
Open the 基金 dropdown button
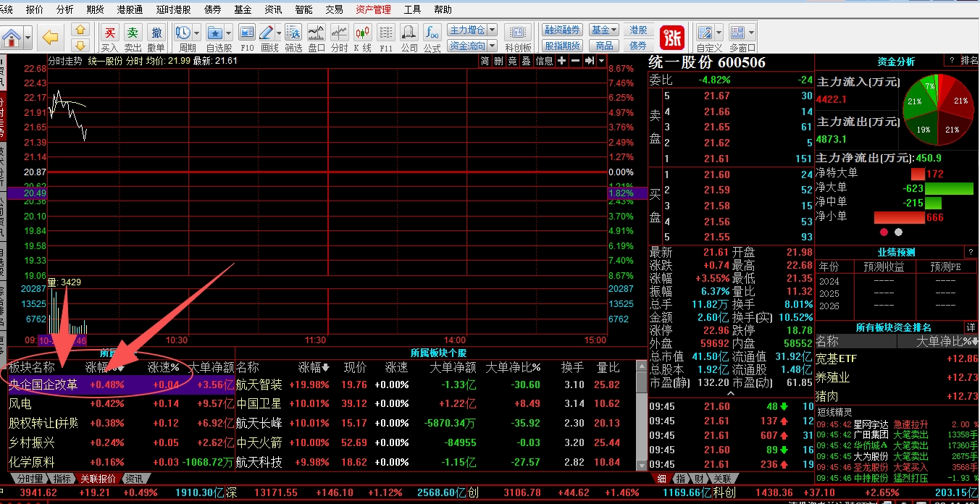[x=603, y=30]
